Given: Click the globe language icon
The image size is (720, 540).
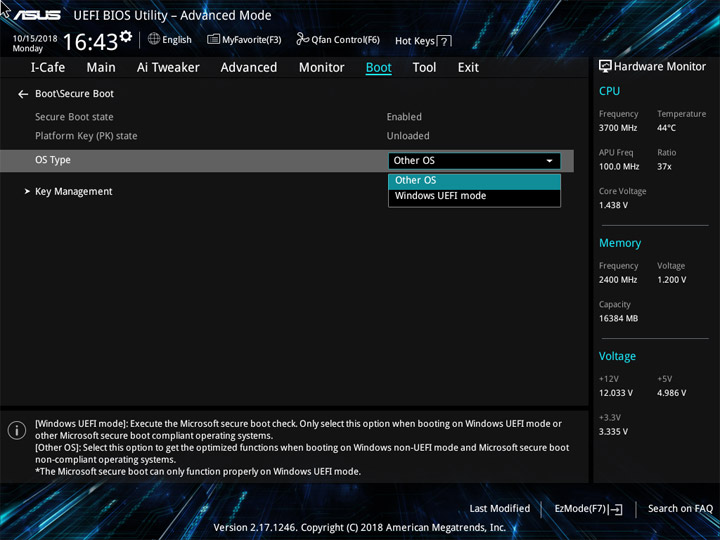Looking at the screenshot, I should point(154,39).
